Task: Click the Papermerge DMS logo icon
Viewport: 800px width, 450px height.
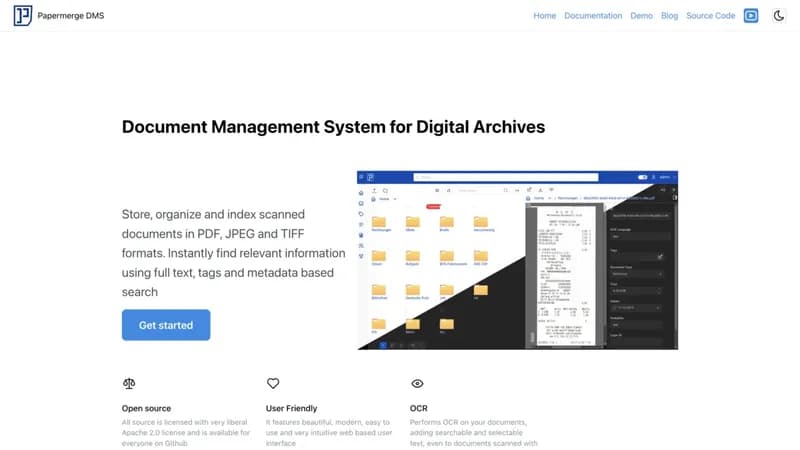Action: pos(22,15)
